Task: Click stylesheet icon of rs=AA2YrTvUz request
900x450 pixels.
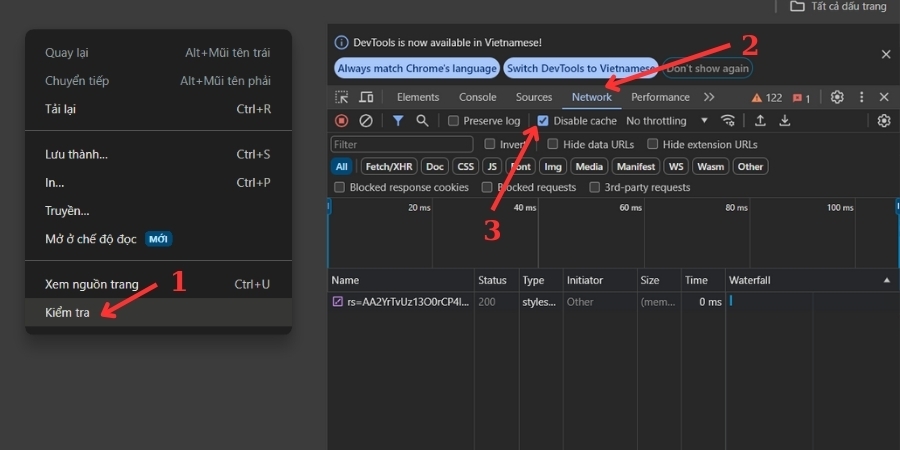Action: pyautogui.click(x=338, y=301)
